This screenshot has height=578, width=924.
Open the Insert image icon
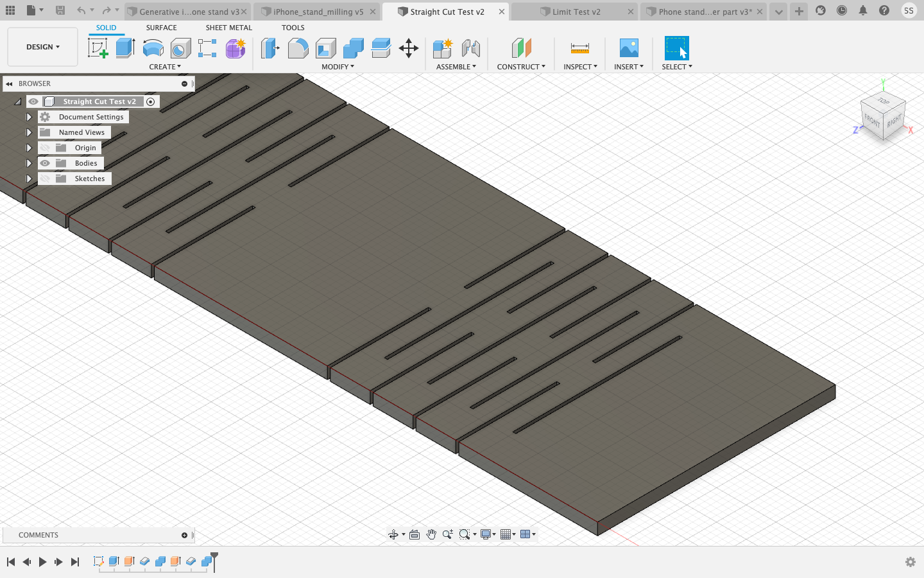pos(628,48)
